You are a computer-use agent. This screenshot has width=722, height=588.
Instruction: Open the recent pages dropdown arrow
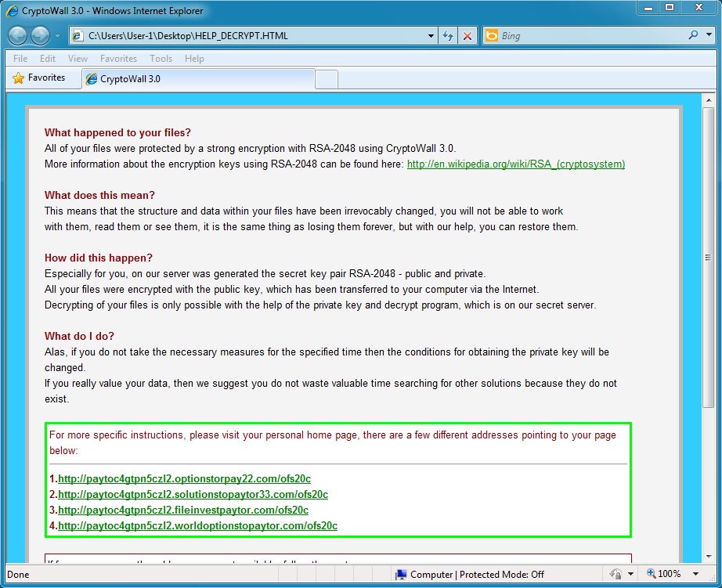[x=57, y=36]
